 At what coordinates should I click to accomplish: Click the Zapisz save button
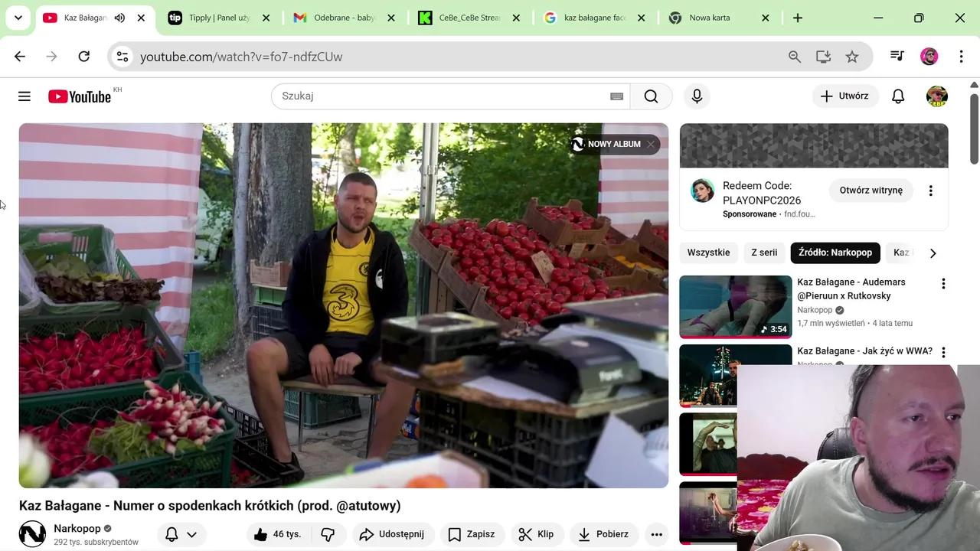[x=472, y=534]
